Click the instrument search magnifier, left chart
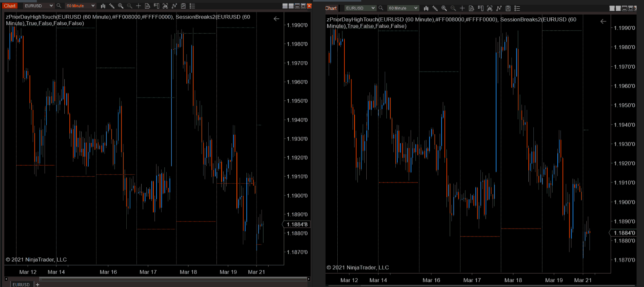 tap(59, 6)
